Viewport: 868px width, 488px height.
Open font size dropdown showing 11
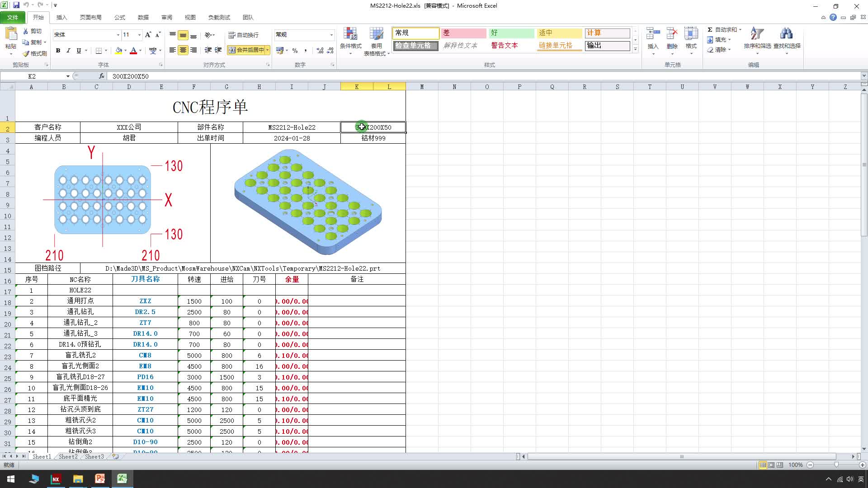[139, 35]
